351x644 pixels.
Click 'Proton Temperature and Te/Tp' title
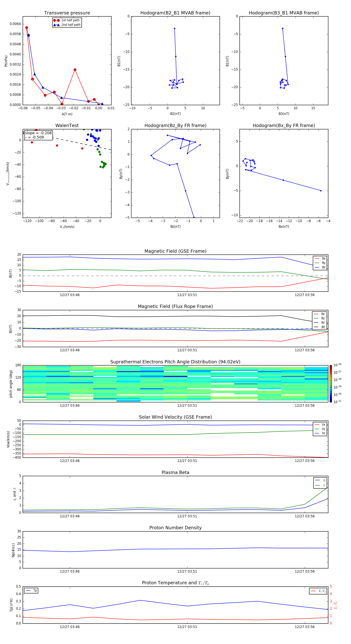175,583
